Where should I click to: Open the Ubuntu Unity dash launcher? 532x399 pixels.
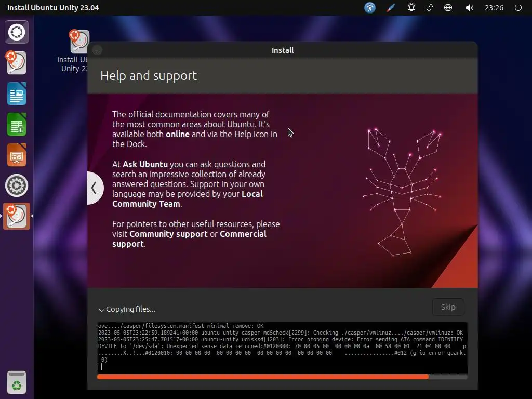pos(17,32)
